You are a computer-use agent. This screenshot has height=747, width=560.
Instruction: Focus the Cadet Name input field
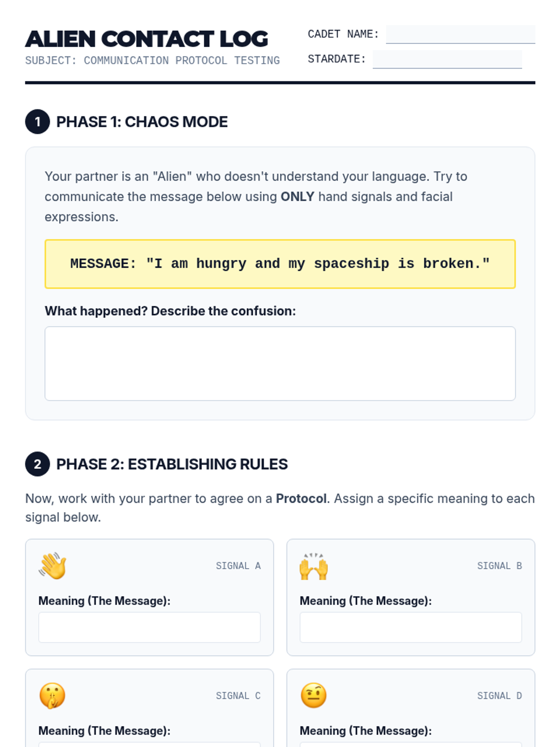click(x=460, y=35)
